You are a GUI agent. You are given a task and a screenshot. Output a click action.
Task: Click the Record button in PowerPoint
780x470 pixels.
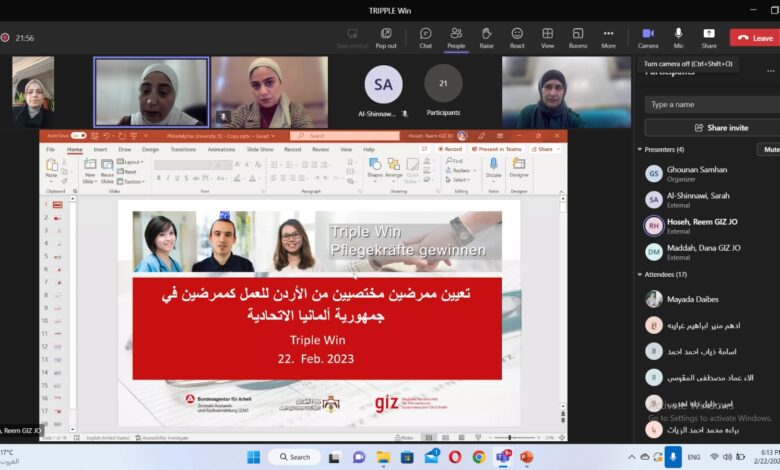tap(450, 149)
